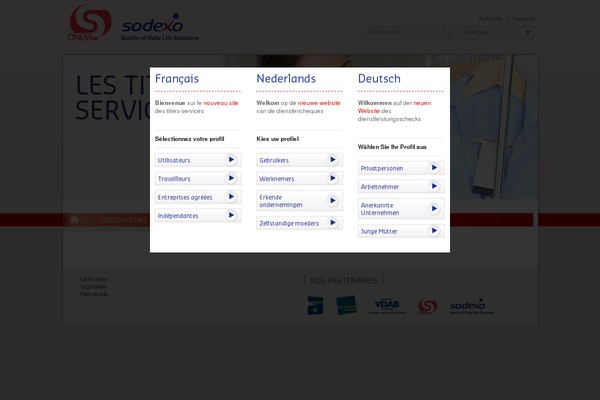Image resolution: width=600 pixels, height=400 pixels.
Task: Select the Arbeitnehmer profile button
Action: [401, 186]
